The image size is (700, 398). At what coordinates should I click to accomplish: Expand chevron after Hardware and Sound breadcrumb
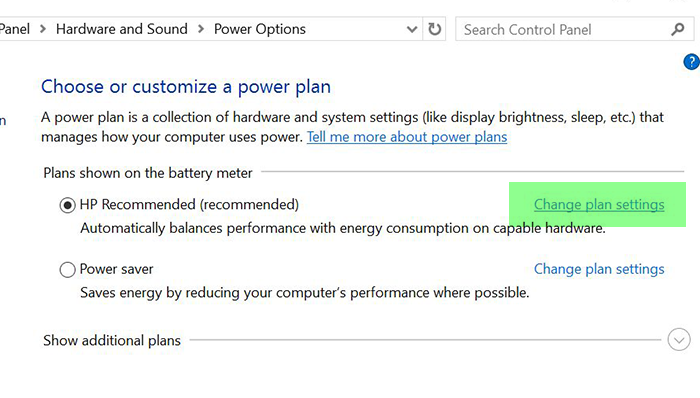[201, 29]
